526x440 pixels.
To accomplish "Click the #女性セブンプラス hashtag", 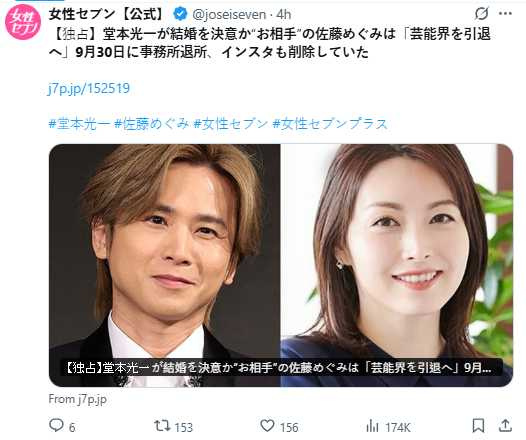I will coord(330,124).
